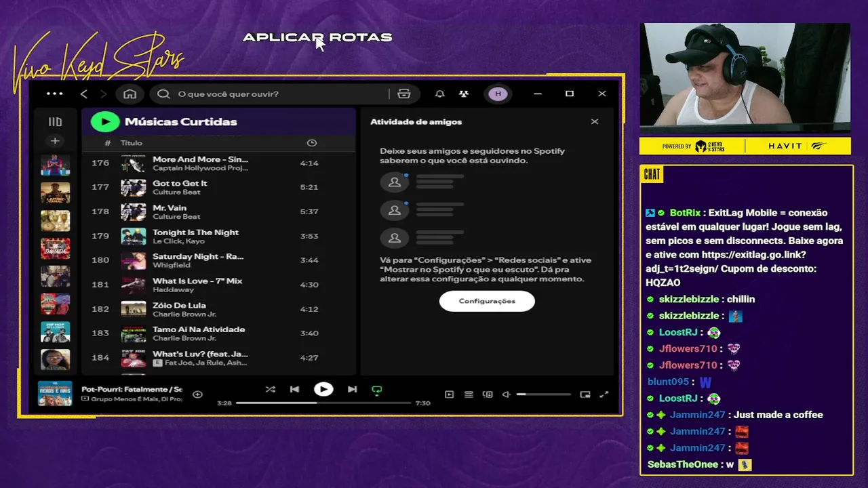
Task: Collapse Your Library sidebar icon
Action: tap(55, 122)
